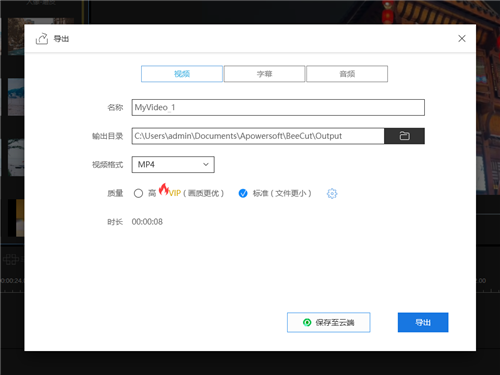Click the blue 导出 export button
Image resolution: width=500 pixels, height=375 pixels.
tap(423, 322)
